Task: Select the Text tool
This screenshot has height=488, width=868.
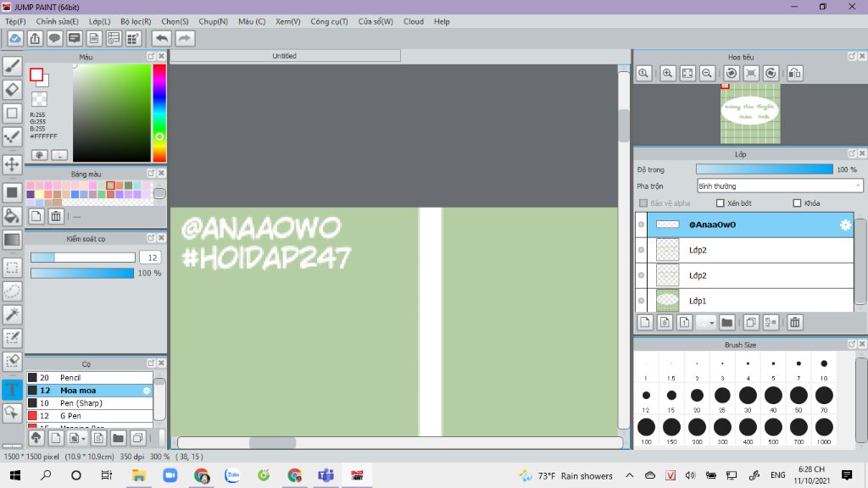Action: click(12, 390)
